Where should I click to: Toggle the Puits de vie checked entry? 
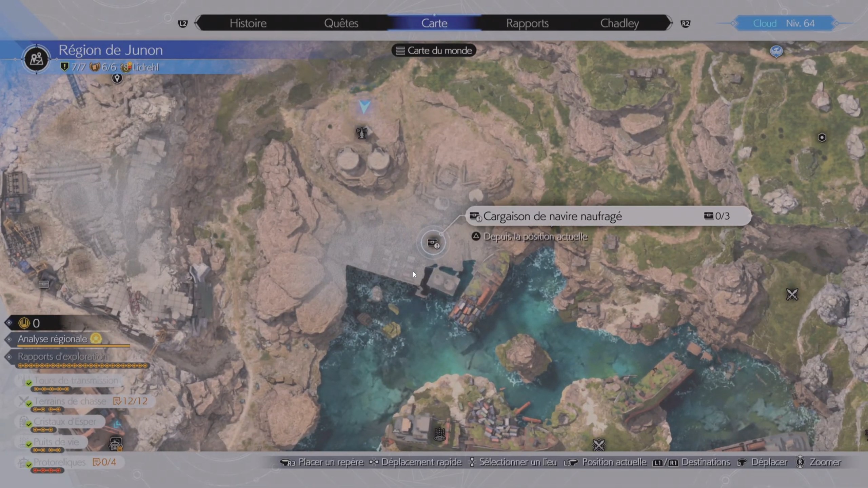click(x=56, y=442)
